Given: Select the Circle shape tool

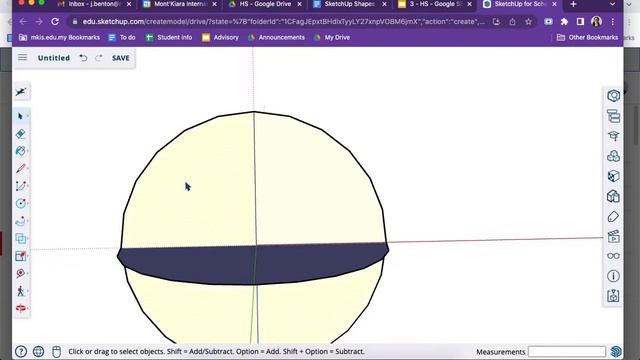Looking at the screenshot, I should (20, 203).
